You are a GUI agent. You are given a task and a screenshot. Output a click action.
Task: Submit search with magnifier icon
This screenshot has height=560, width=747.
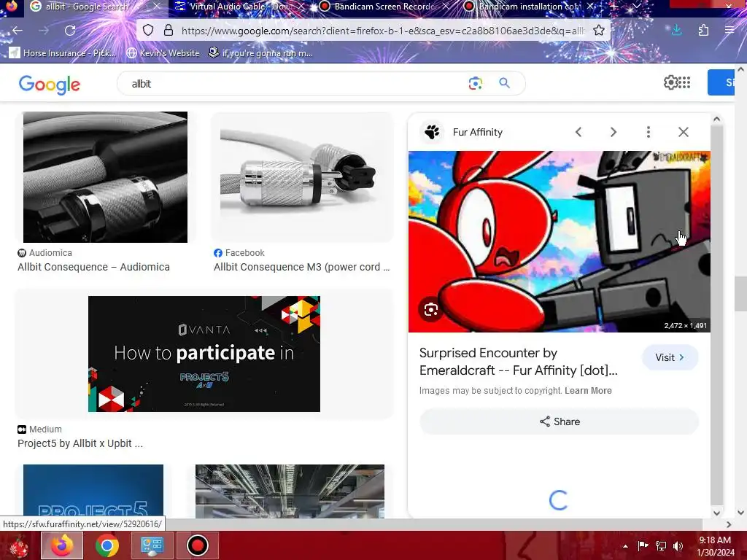(504, 83)
